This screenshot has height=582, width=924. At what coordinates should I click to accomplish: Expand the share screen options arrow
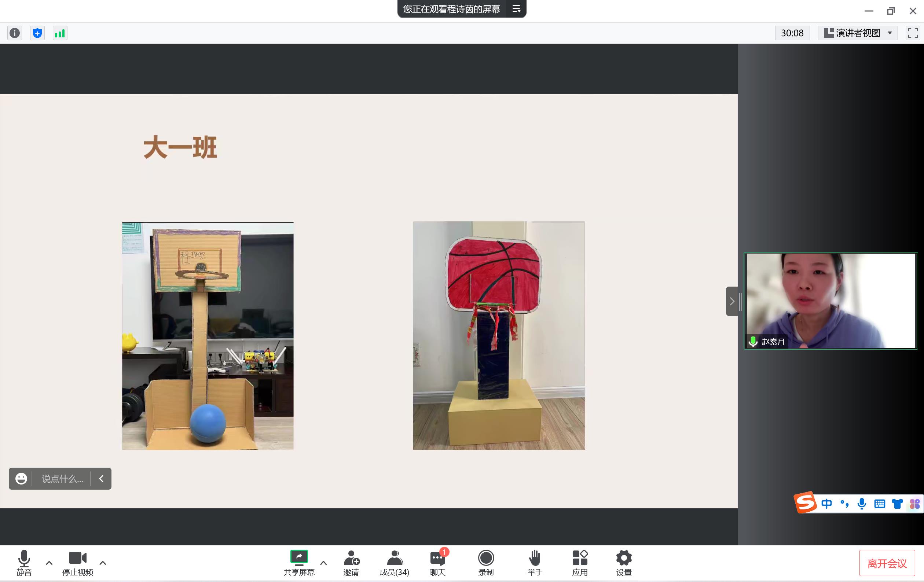pos(323,563)
